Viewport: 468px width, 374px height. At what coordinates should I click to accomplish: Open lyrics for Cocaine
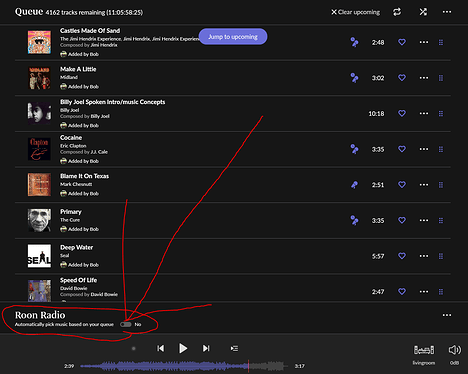(354, 149)
